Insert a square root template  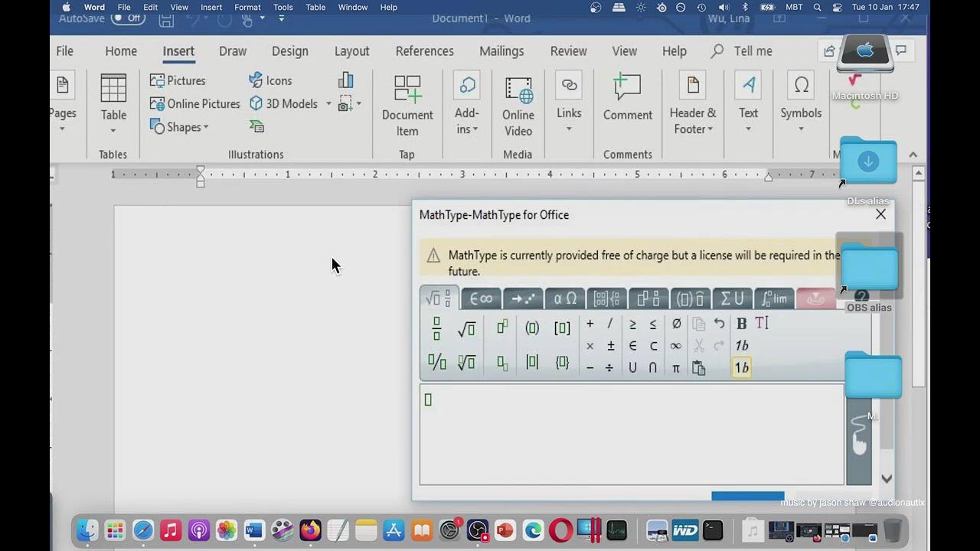466,329
